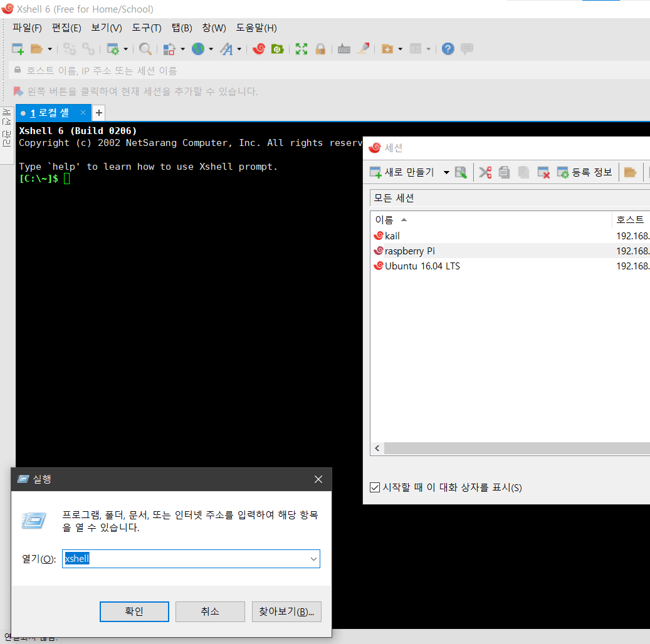Viewport: 650px width, 644px height.
Task: Open the 편집(E) menu
Action: (66, 28)
